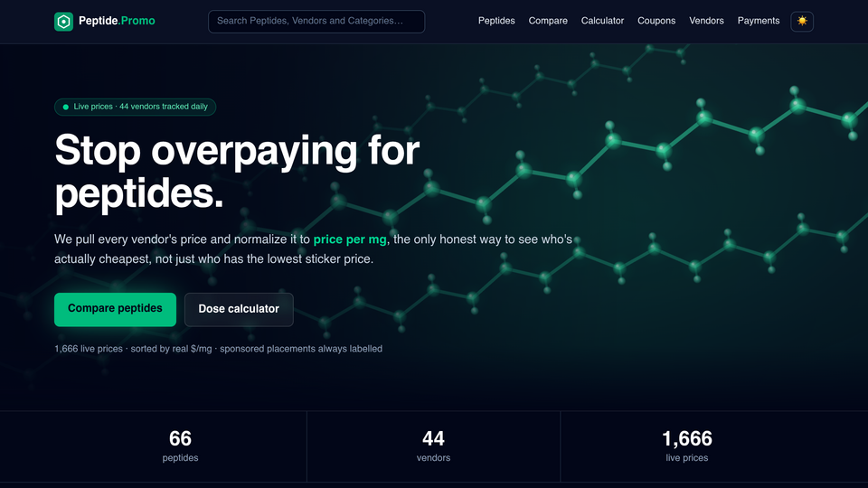Click the "44 vendors" stat tile
This screenshot has width=868, height=488.
point(433,446)
